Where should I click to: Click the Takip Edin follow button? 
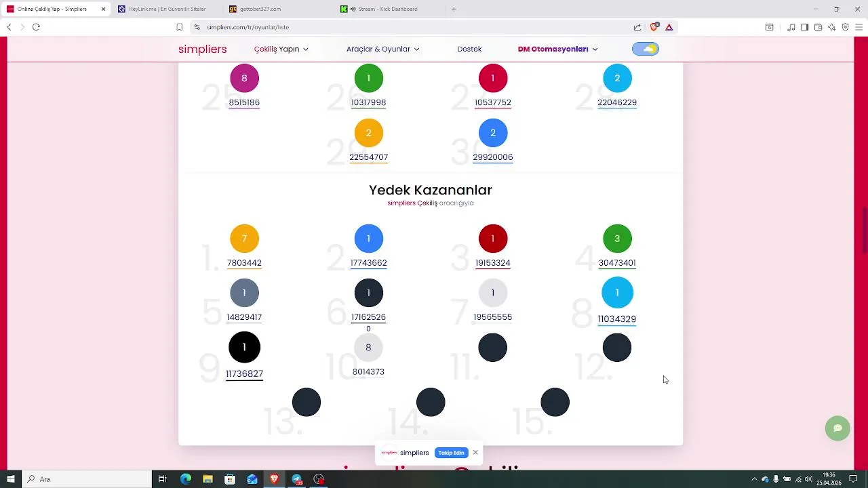(451, 453)
